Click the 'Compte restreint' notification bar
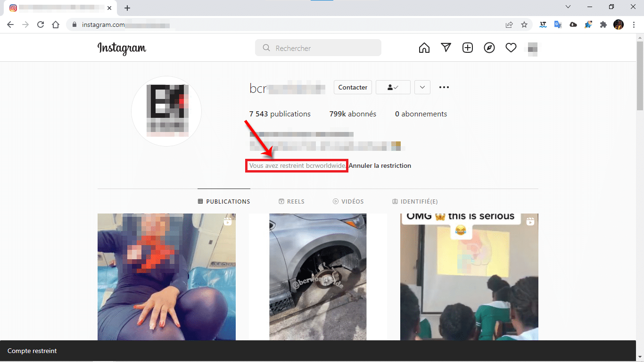This screenshot has width=644, height=362. click(x=318, y=351)
